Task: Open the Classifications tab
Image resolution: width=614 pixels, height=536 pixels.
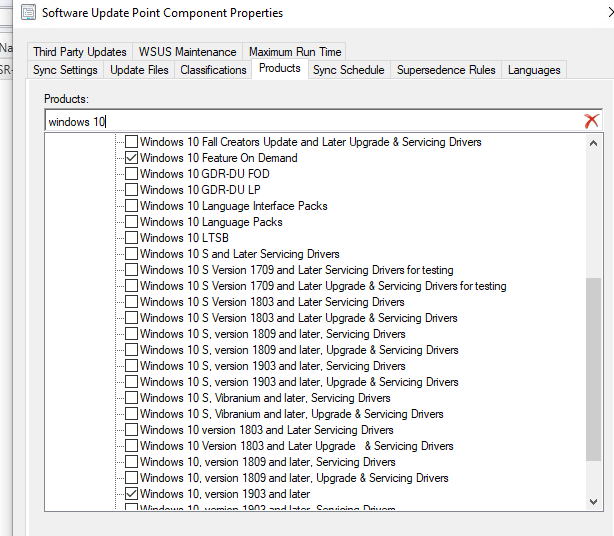Action: click(213, 70)
